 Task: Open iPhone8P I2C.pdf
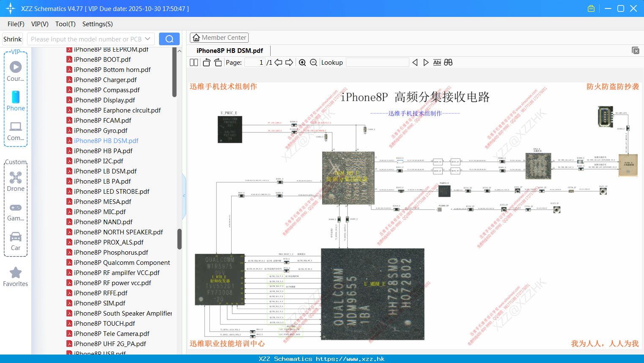click(x=99, y=161)
